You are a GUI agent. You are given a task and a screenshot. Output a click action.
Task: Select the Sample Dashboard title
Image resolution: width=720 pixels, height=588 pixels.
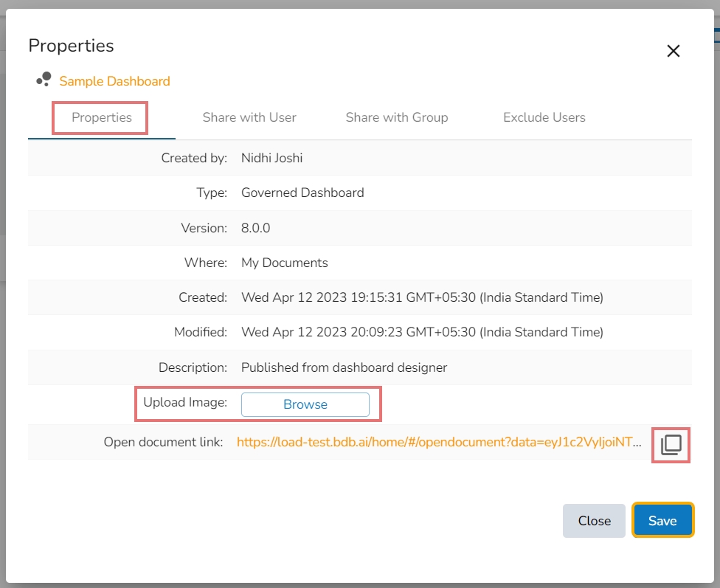(x=114, y=81)
